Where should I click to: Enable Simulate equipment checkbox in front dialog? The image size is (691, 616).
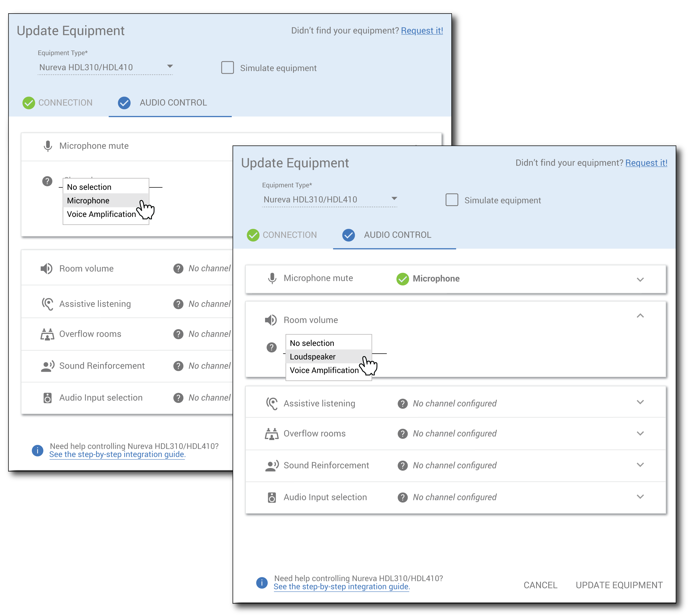pos(451,200)
